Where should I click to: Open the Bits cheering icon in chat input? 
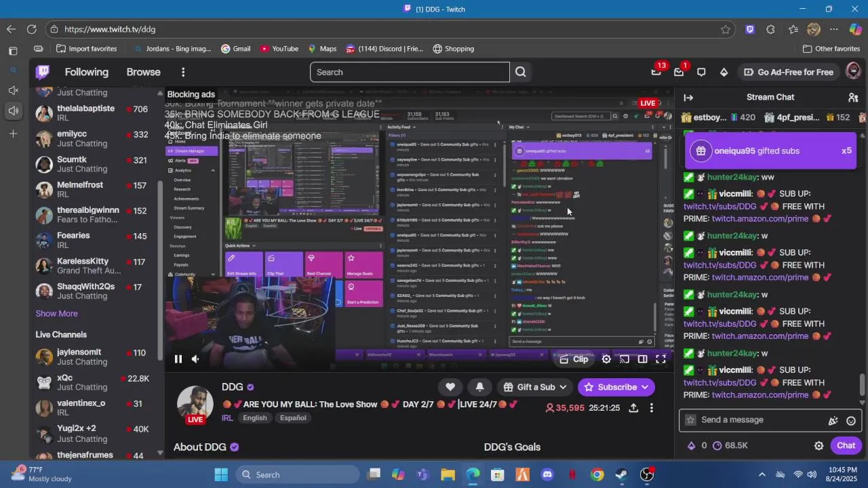833,420
